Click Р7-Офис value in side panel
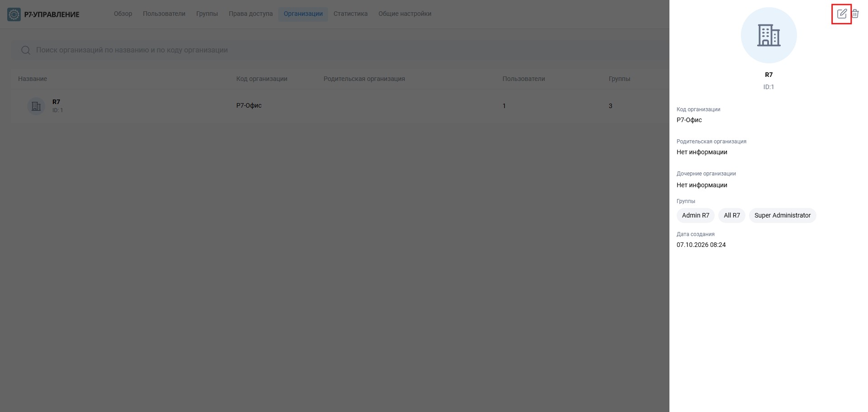 [689, 120]
